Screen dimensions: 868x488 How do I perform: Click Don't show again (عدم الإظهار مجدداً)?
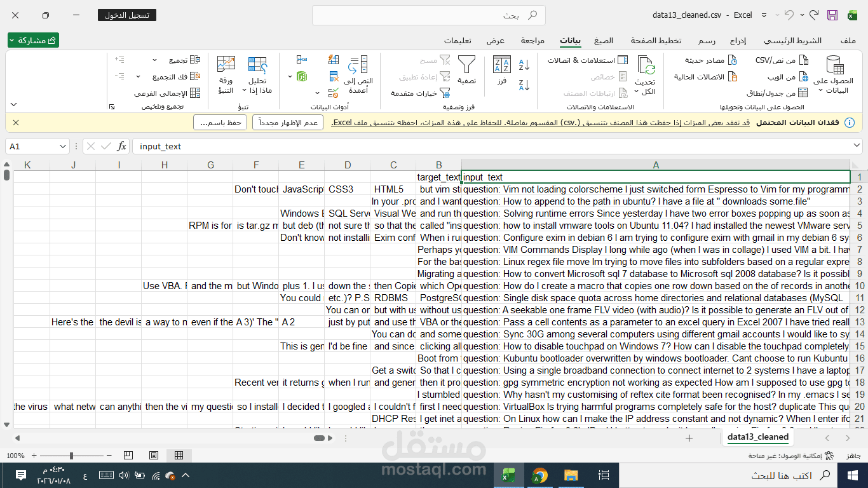[288, 123]
